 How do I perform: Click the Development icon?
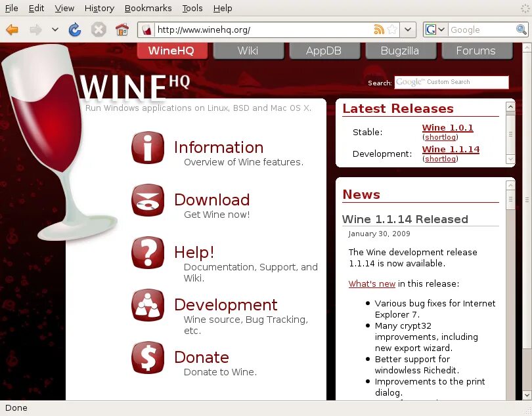(x=148, y=306)
